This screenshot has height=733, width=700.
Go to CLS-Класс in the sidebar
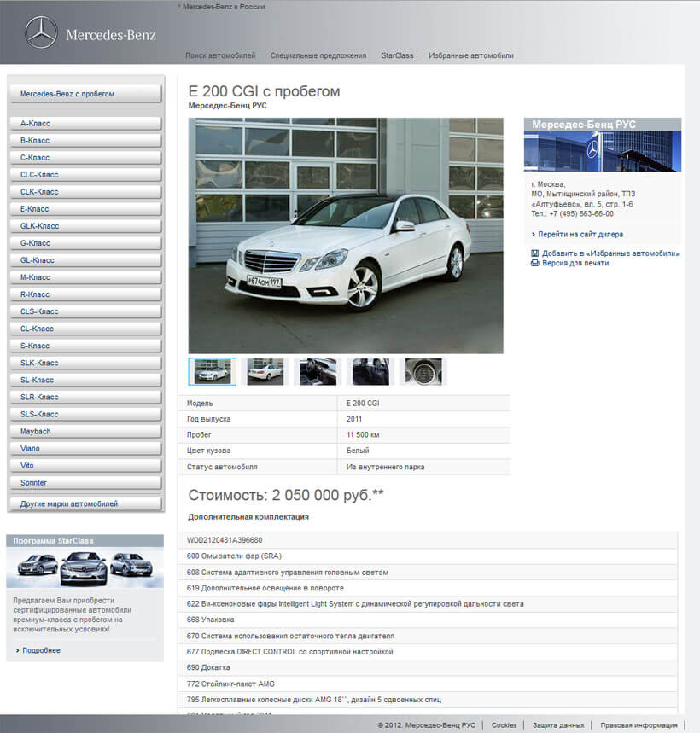85,311
